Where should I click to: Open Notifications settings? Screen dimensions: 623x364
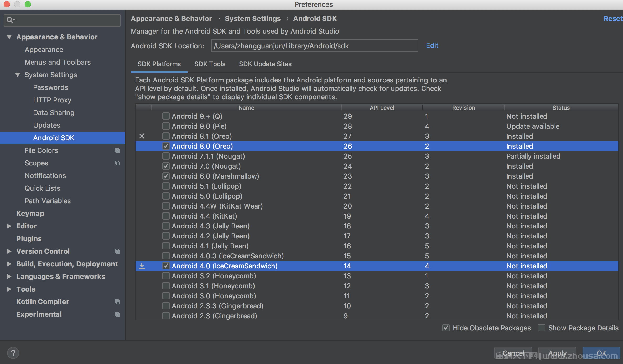(x=45, y=176)
